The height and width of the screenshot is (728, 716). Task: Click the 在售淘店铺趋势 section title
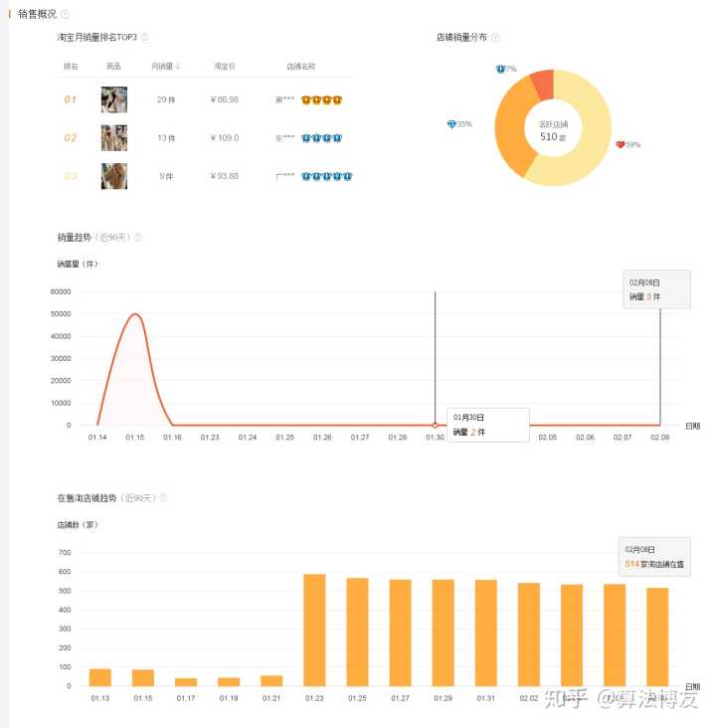[x=87, y=497]
